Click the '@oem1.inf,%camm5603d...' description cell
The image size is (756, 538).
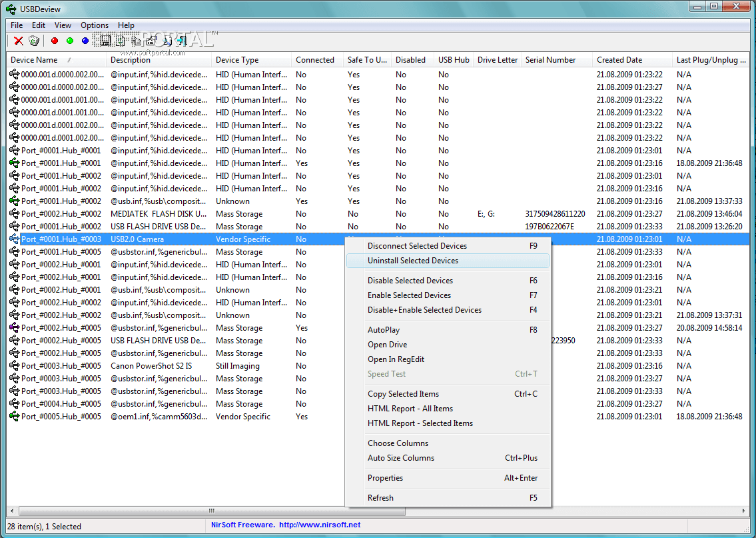[x=159, y=417]
